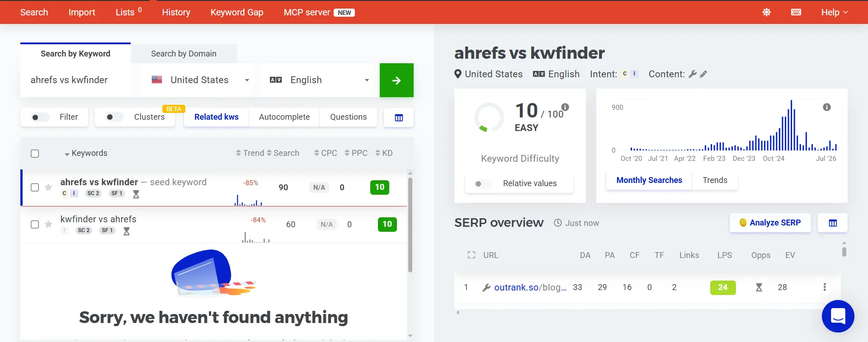The image size is (868, 342).
Task: Click the green search arrow button
Action: 396,80
